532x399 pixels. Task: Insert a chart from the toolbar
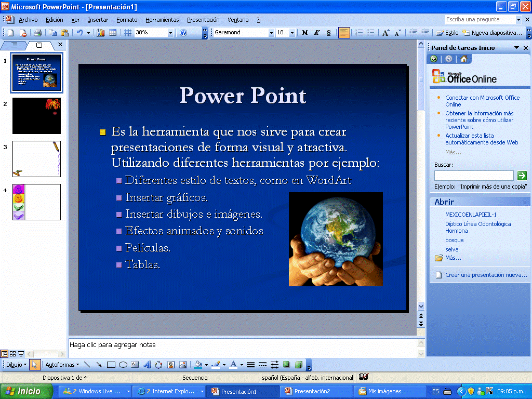(101, 33)
